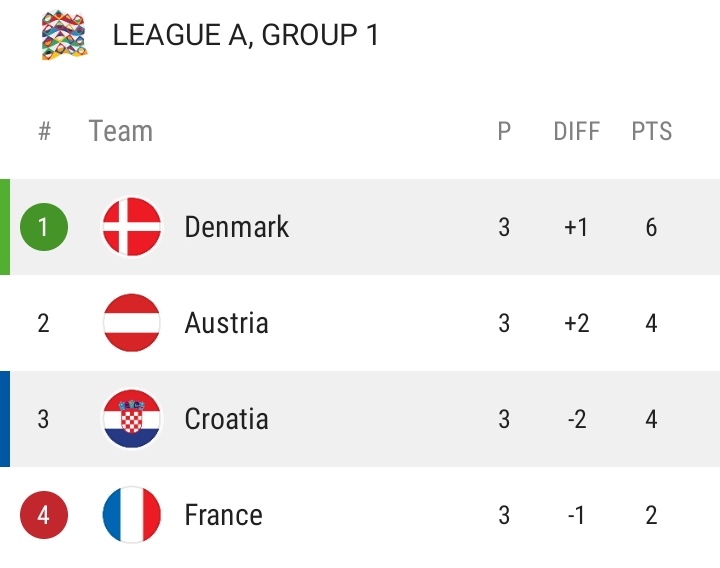Click Croatia's position number 3
720x568 pixels.
point(43,419)
